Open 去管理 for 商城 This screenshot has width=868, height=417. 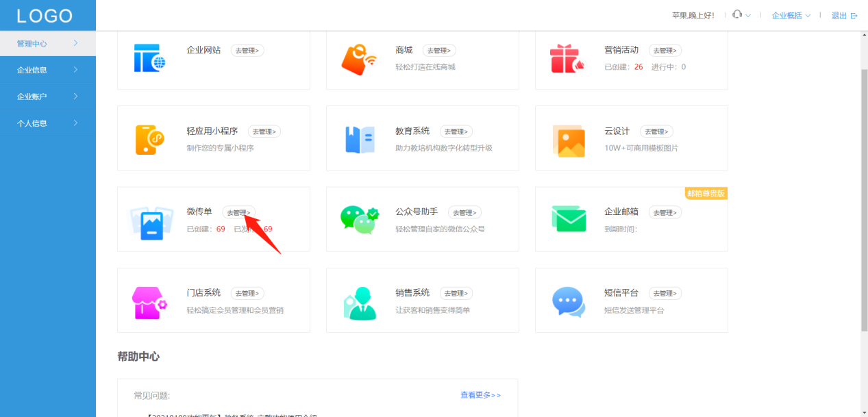(x=439, y=50)
